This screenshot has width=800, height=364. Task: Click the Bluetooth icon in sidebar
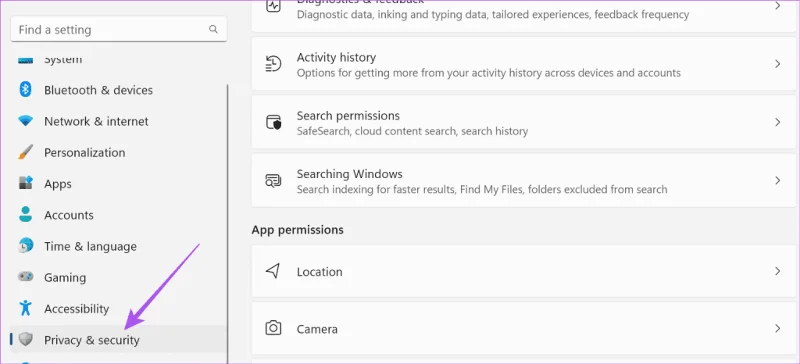point(26,90)
